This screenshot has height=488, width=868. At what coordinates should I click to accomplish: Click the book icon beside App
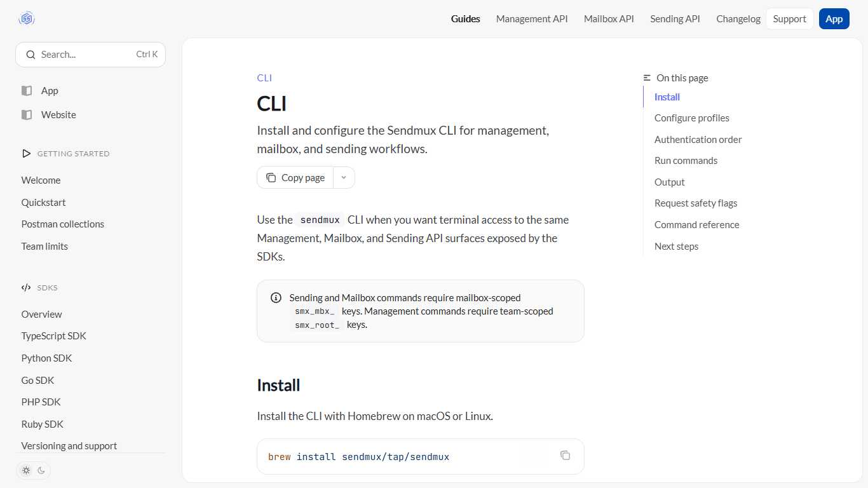(x=27, y=91)
